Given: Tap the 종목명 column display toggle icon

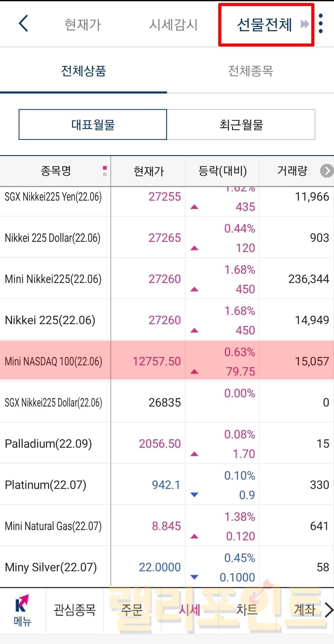Looking at the screenshot, I should click(105, 171).
